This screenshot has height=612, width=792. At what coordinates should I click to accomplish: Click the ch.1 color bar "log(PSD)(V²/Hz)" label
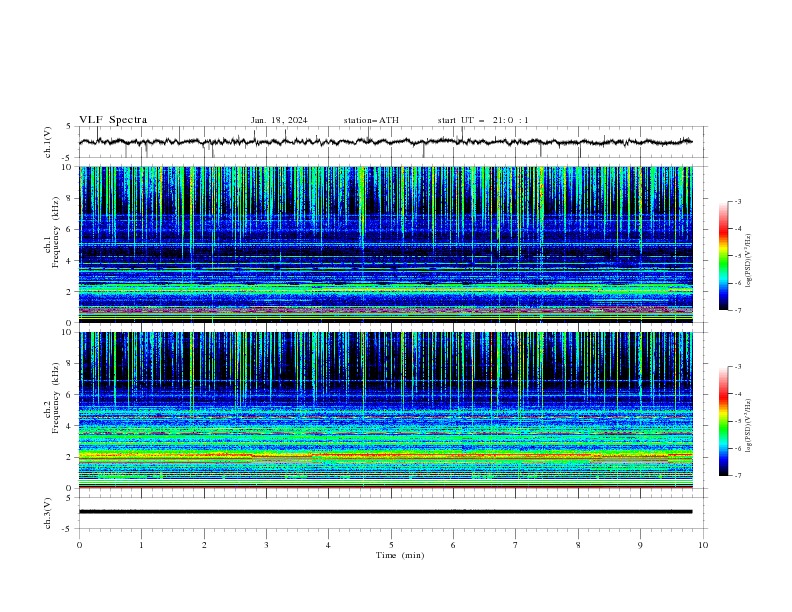point(748,261)
